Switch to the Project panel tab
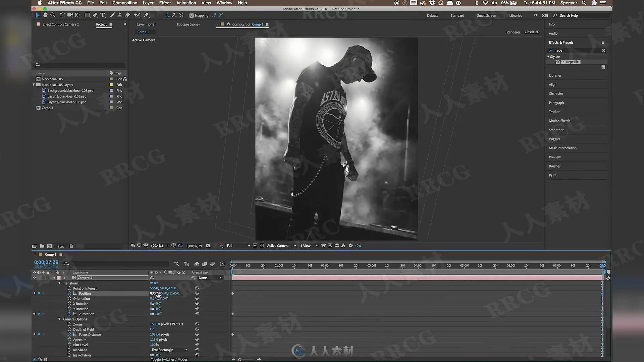The image size is (644, 362). 101,24
